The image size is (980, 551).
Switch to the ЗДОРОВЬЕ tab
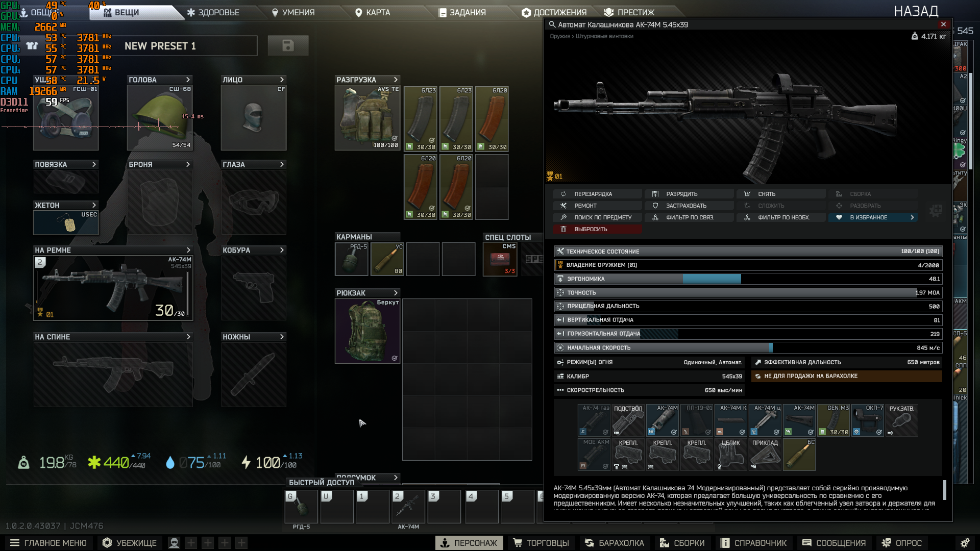pyautogui.click(x=213, y=12)
